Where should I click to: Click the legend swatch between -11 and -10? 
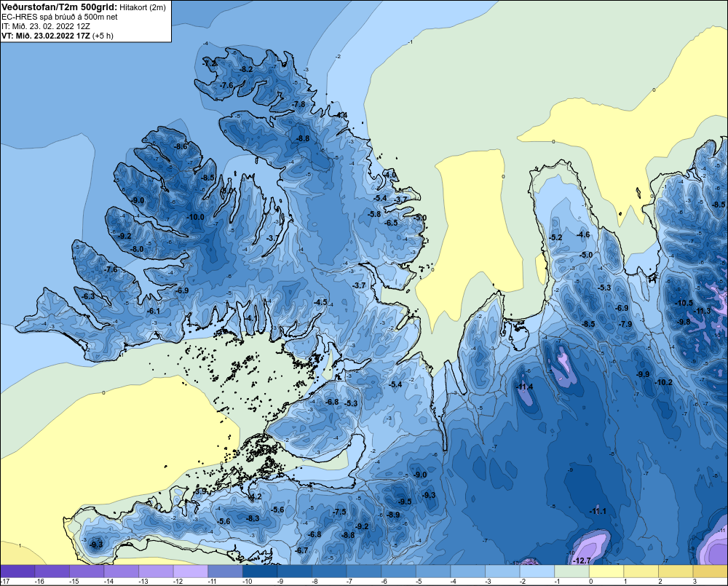point(225,571)
